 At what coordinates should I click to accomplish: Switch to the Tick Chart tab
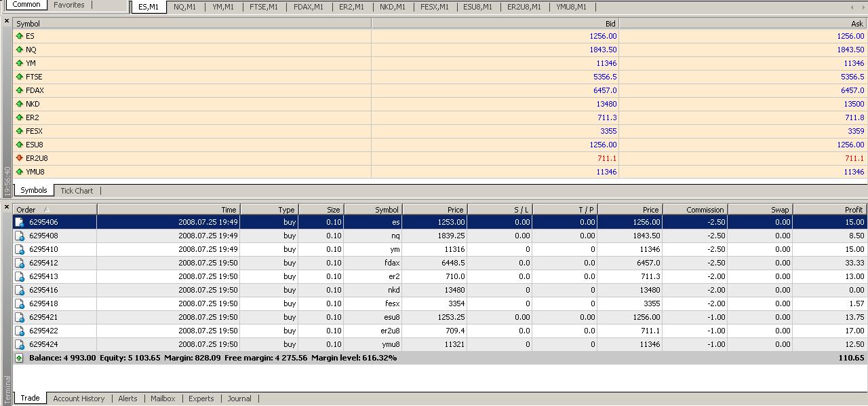(77, 191)
